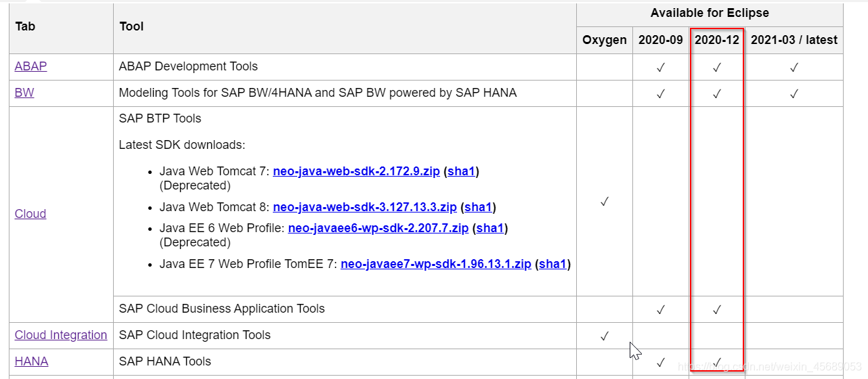The image size is (868, 379).
Task: Click '2021-03 / latest' column header
Action: point(794,40)
